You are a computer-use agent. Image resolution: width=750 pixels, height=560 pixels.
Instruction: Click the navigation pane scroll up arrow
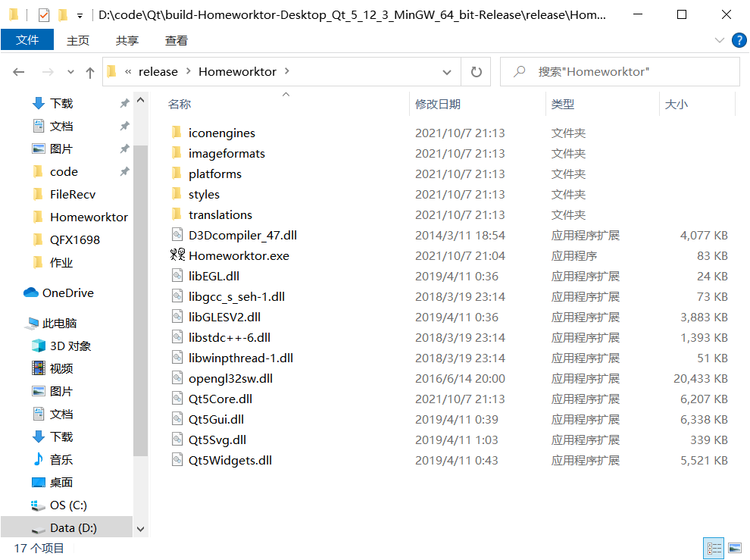[141, 100]
